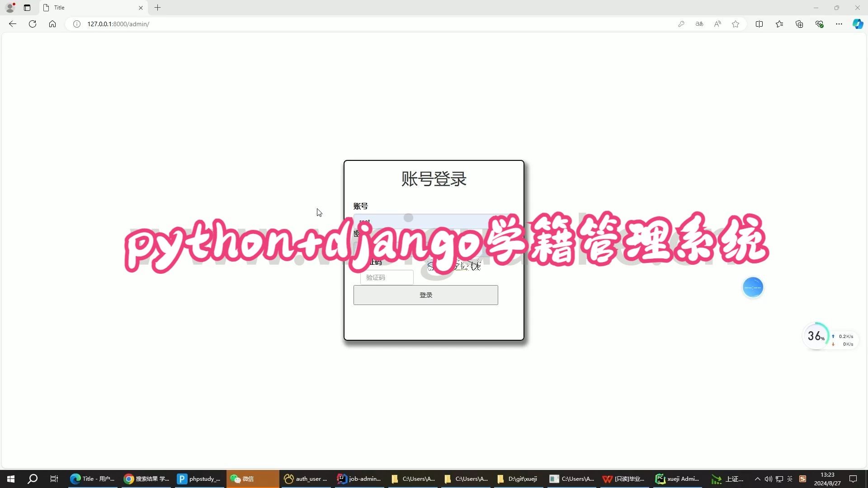Image resolution: width=868 pixels, height=488 pixels.
Task: Open the 搜索结果 browser tab
Action: click(146, 479)
